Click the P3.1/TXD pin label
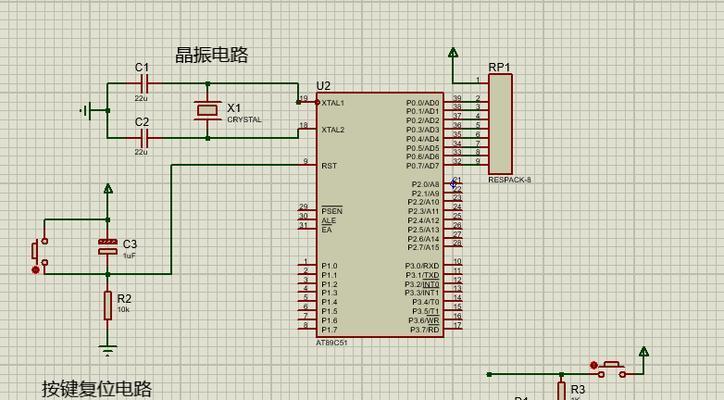724x400 pixels. (422, 275)
